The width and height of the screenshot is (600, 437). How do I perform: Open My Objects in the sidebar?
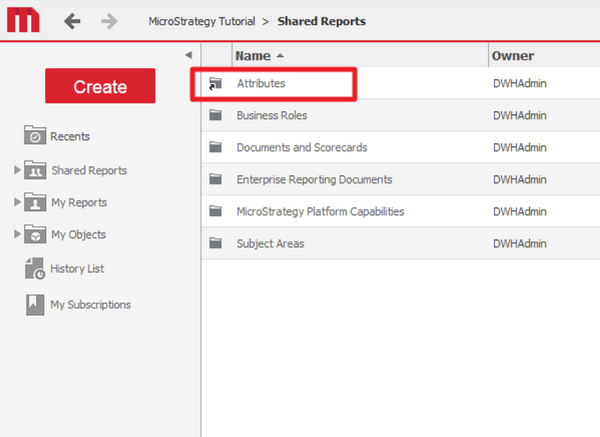coord(78,235)
